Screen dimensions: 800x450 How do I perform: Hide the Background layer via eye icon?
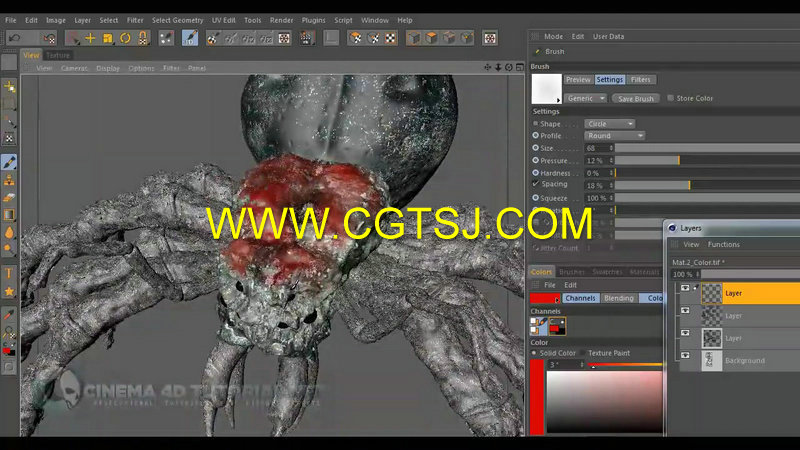coord(685,356)
